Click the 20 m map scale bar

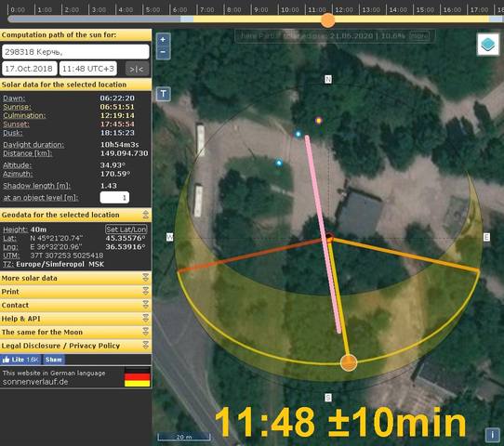184,437
